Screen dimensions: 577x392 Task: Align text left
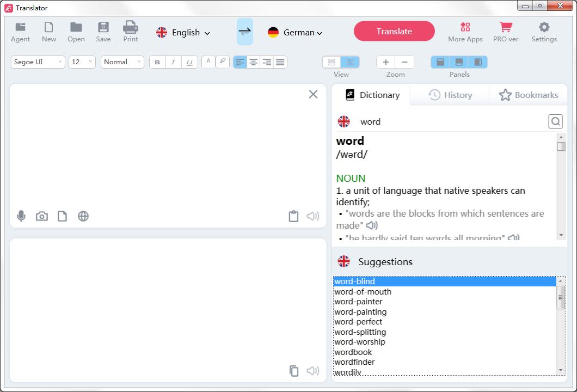[x=240, y=62]
